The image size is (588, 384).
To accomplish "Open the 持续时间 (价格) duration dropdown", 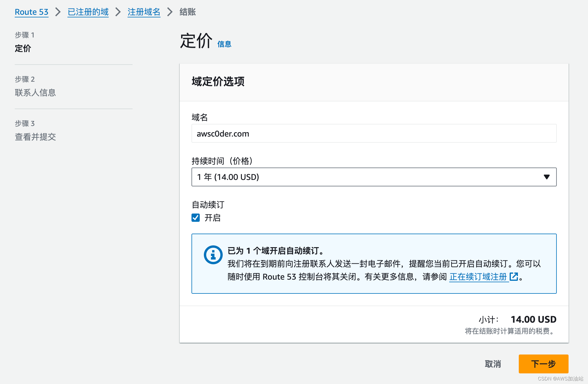I will 374,177.
